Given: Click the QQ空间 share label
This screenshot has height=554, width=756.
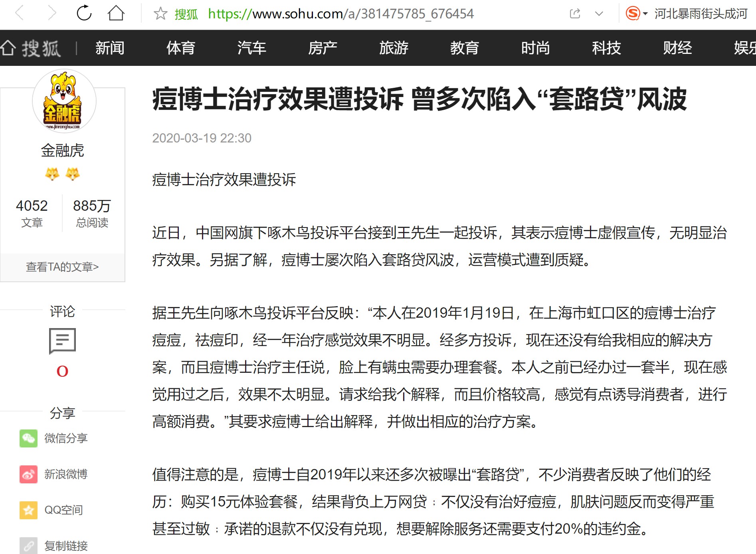Looking at the screenshot, I should (x=64, y=510).
